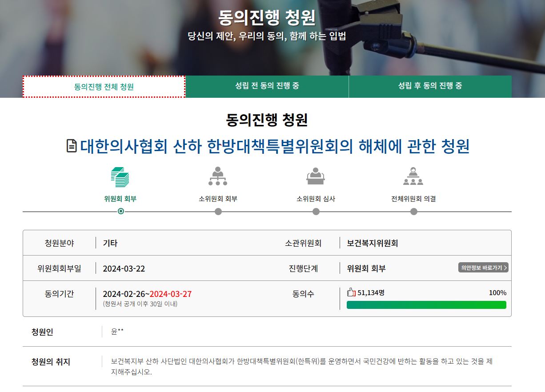Select the 전체위원회 의결 timeline dot
Screen dimensions: 545x392
click(x=413, y=212)
